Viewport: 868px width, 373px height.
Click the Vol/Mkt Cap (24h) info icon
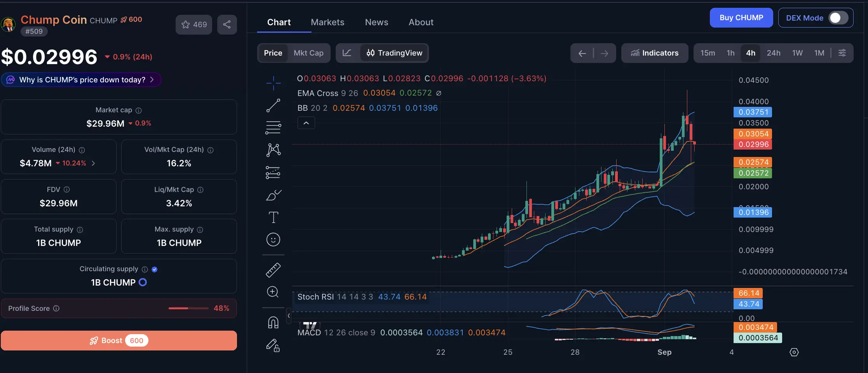[211, 150]
